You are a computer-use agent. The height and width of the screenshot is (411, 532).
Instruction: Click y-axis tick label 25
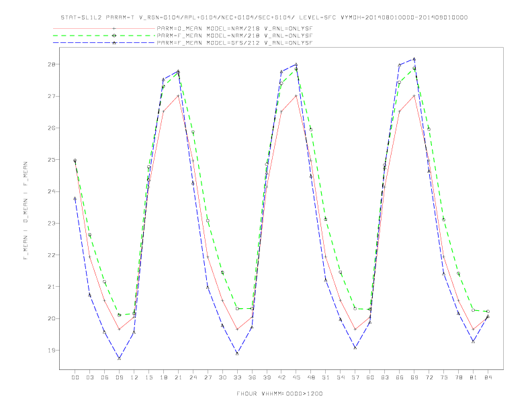[x=51, y=160]
